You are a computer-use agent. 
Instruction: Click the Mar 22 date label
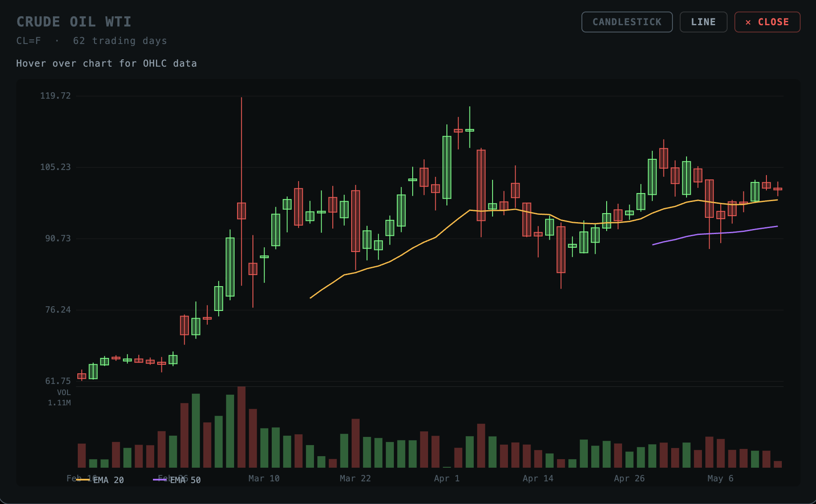click(355, 478)
